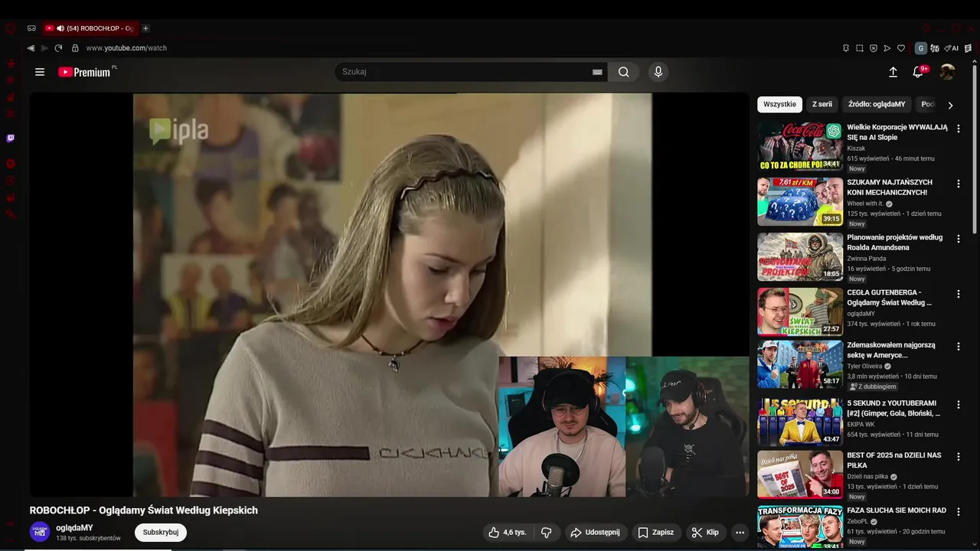Open options for FAZA SŁUCHA SIE video
This screenshot has width=980, height=551.
coord(958,511)
